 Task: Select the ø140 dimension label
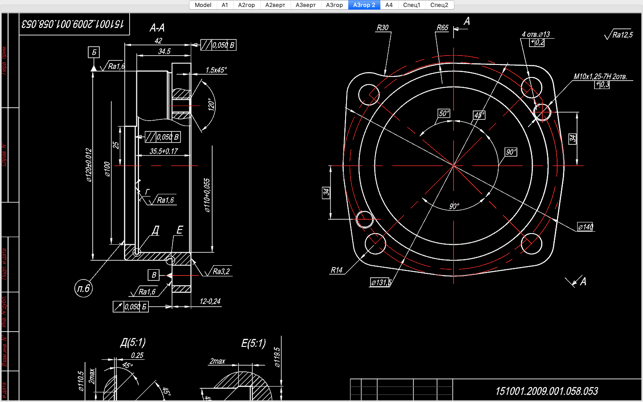point(586,226)
